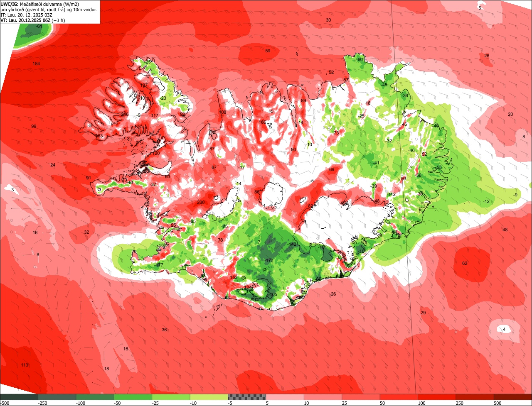Viewport: 532px width, 406px height.
Task: Select the legend swatch between 100 and 250
Action: click(437, 397)
